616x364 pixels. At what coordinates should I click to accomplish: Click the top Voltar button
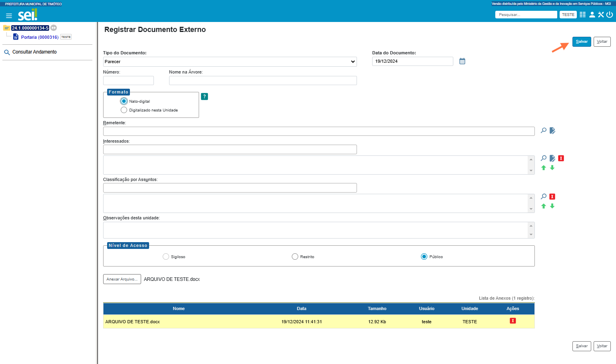point(602,42)
